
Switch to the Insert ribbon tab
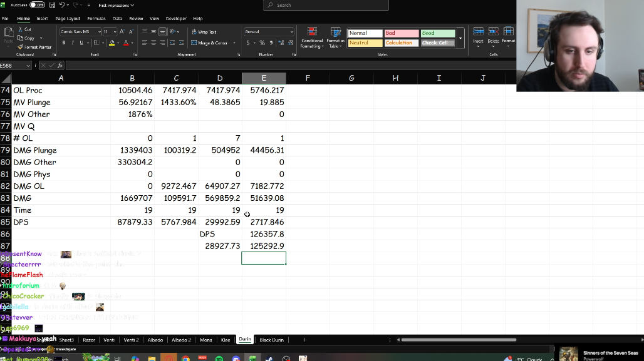42,19
